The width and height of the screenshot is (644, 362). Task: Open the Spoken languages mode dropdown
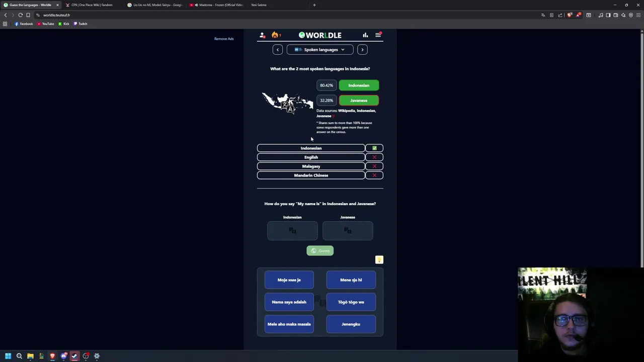point(320,50)
